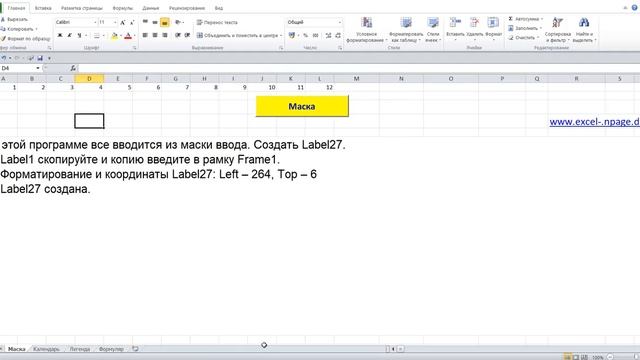Apply the red font color A

pyautogui.click(x=128, y=36)
